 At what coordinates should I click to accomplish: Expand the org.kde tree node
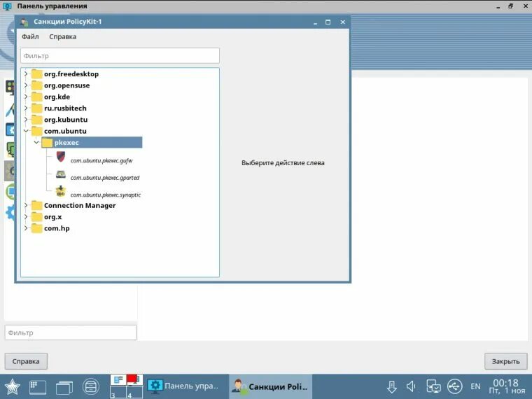pyautogui.click(x=26, y=97)
